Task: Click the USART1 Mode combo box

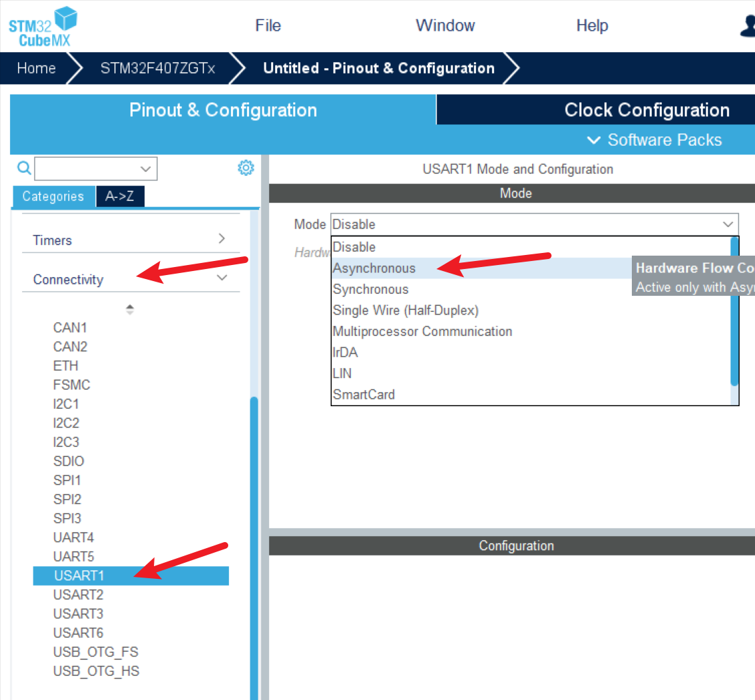Action: [x=535, y=224]
